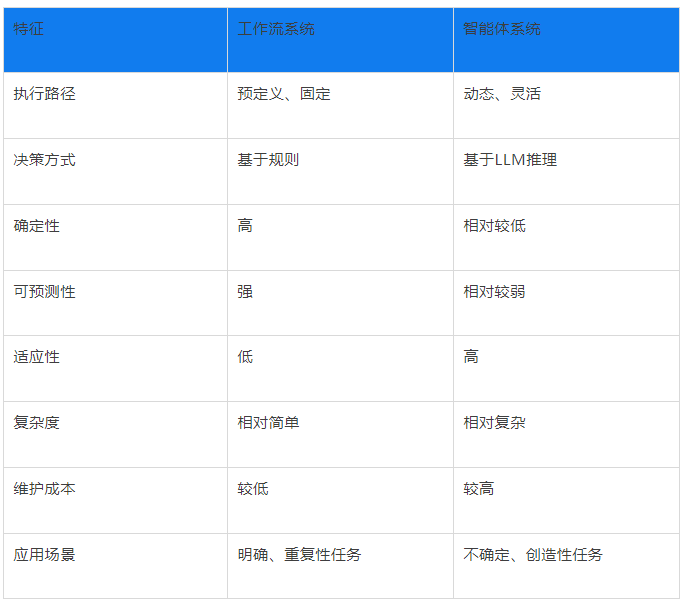Click the 动态、灵活 cell
The height and width of the screenshot is (610, 686).
[x=567, y=105]
